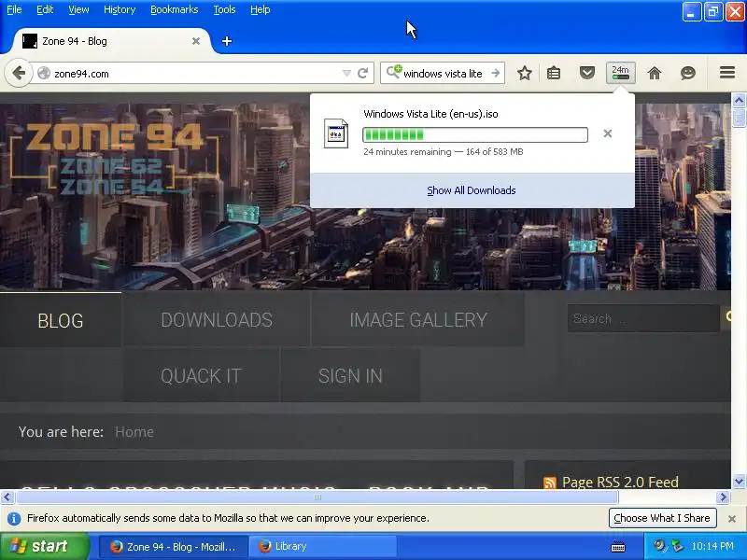
Task: Save page to Pocket icon
Action: click(587, 74)
